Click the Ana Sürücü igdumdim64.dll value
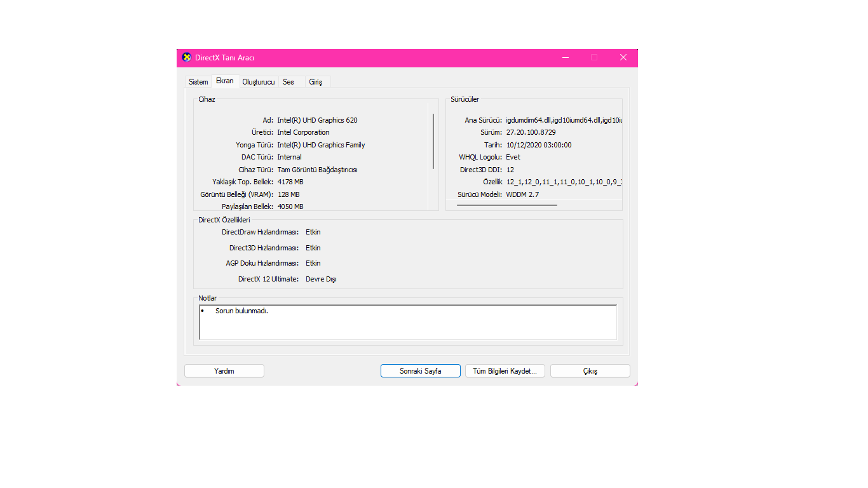The height and width of the screenshot is (488, 868). coord(564,120)
